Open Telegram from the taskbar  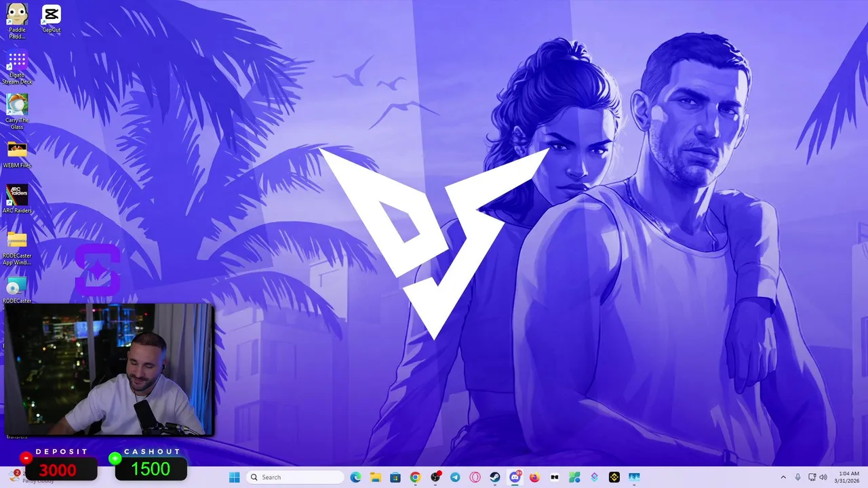pyautogui.click(x=455, y=477)
